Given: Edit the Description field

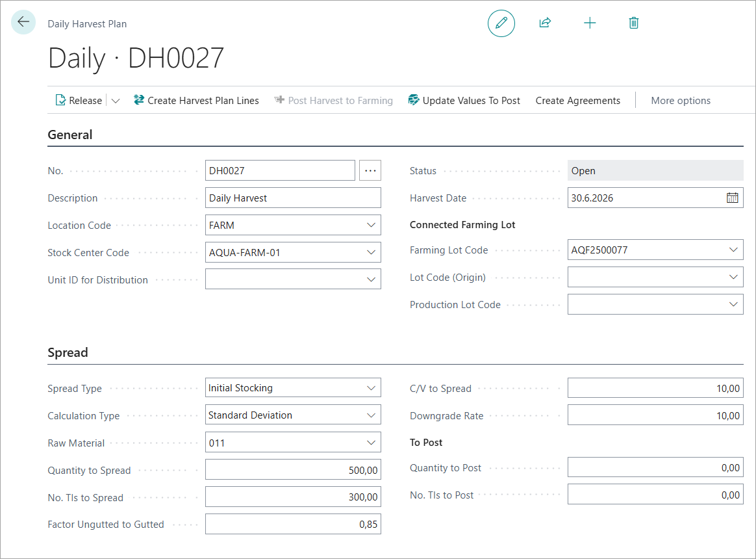Looking at the screenshot, I should click(293, 198).
